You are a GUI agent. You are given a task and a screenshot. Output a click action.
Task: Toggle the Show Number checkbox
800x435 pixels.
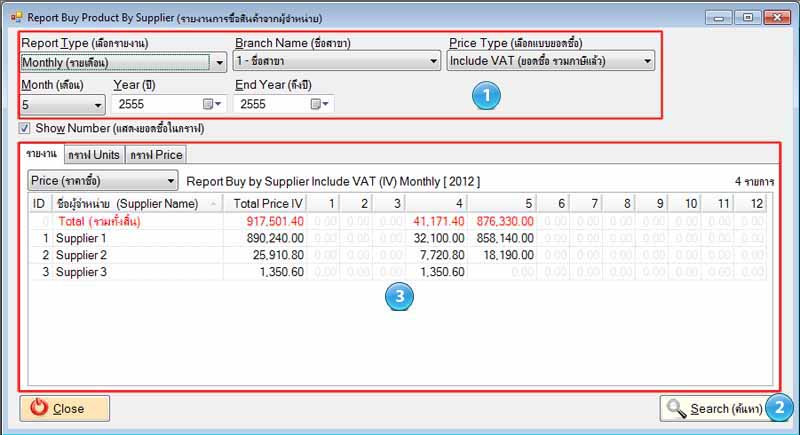25,128
